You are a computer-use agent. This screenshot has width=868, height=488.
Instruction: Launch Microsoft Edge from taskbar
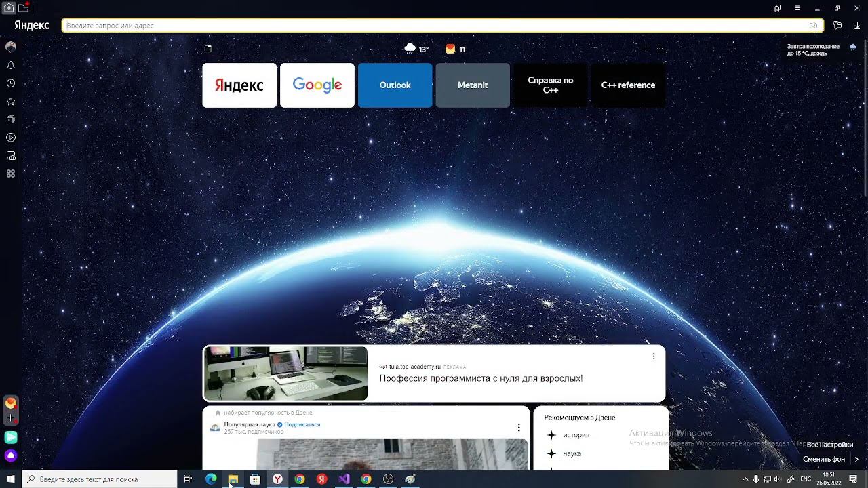pyautogui.click(x=211, y=479)
